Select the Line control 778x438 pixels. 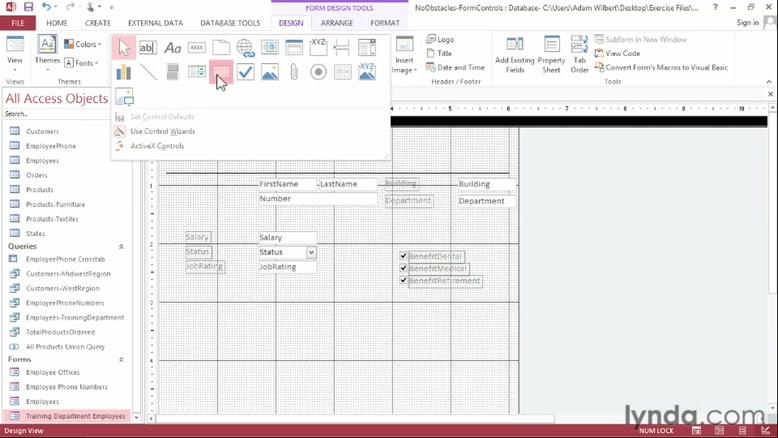pos(148,72)
